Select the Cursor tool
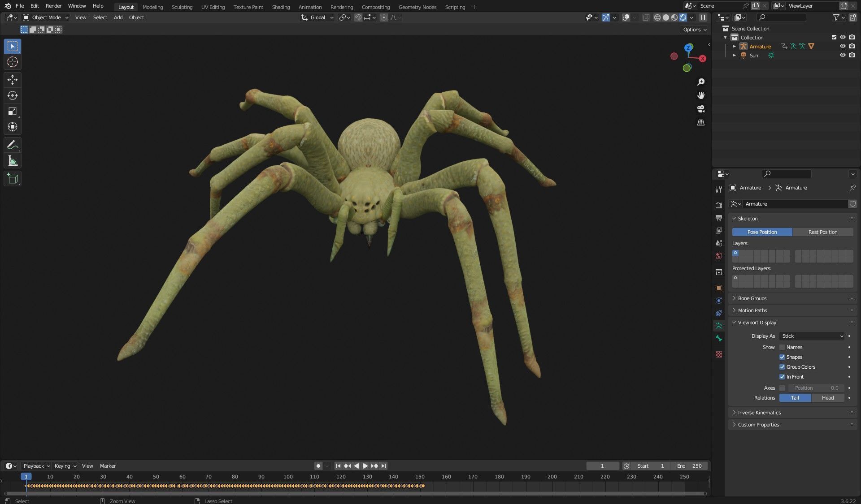This screenshot has height=504, width=861. 13,62
